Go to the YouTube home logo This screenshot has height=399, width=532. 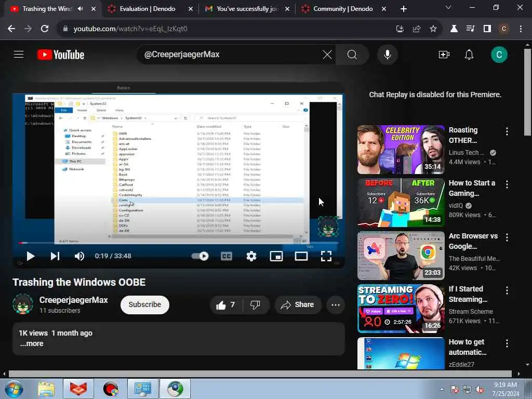(x=61, y=55)
